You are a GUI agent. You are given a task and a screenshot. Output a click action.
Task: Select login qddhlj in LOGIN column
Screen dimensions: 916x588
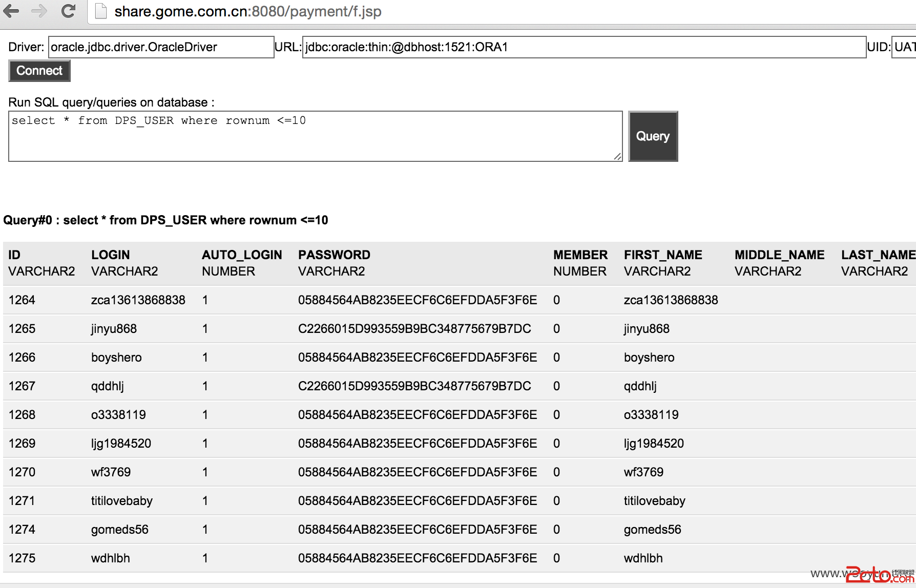coord(108,386)
